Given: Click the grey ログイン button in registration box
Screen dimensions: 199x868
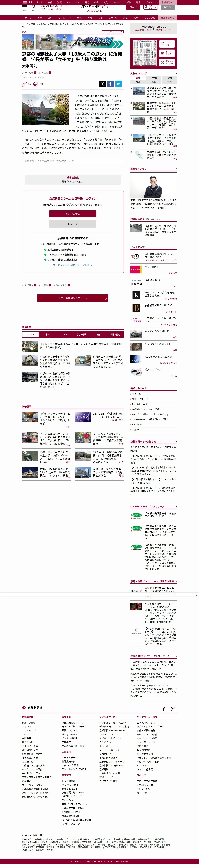Looking at the screenshot, I should click(x=73, y=224).
